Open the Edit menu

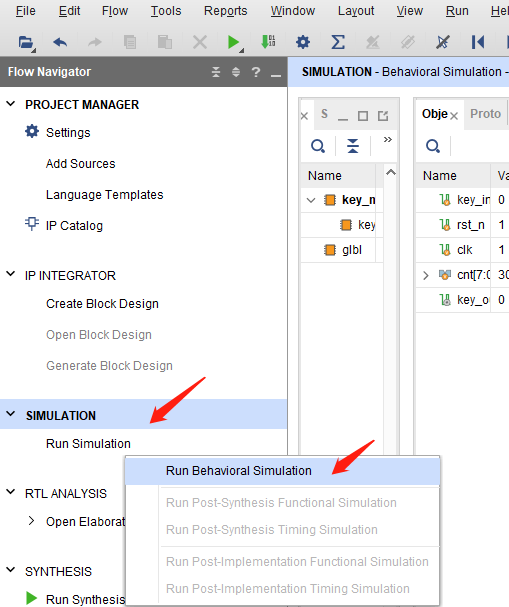(69, 11)
